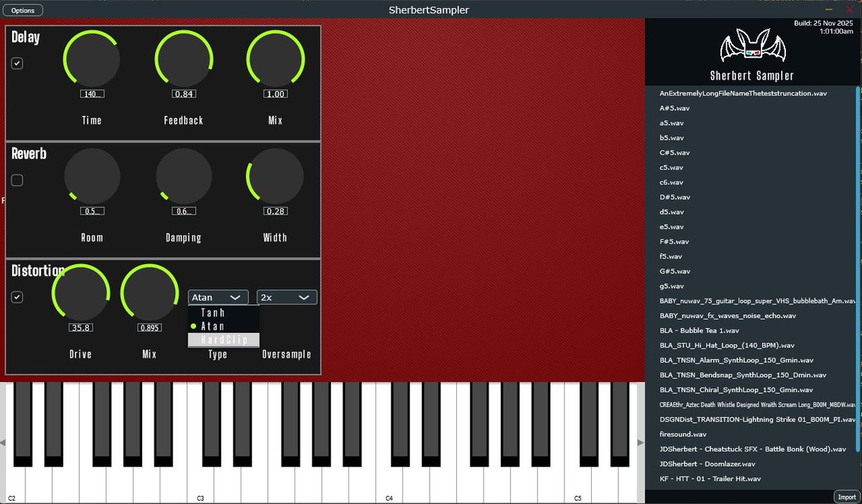862x504 pixels.
Task: Select CREAEthr_Aztec Death Whistle sample
Action: pyautogui.click(x=751, y=404)
